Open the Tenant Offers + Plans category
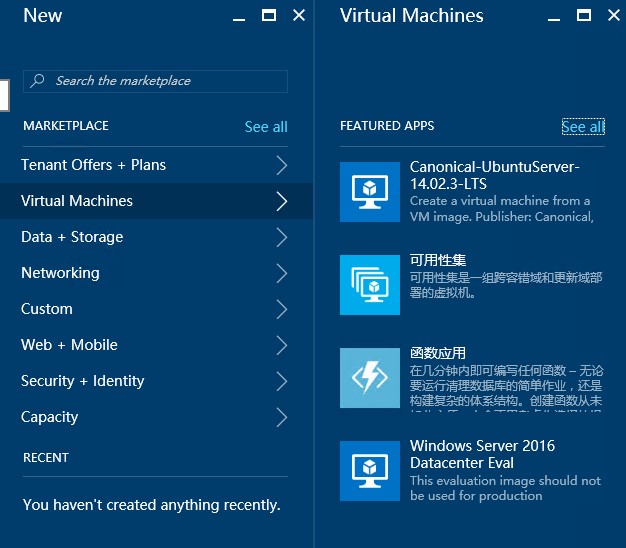The width and height of the screenshot is (626, 548). click(156, 165)
